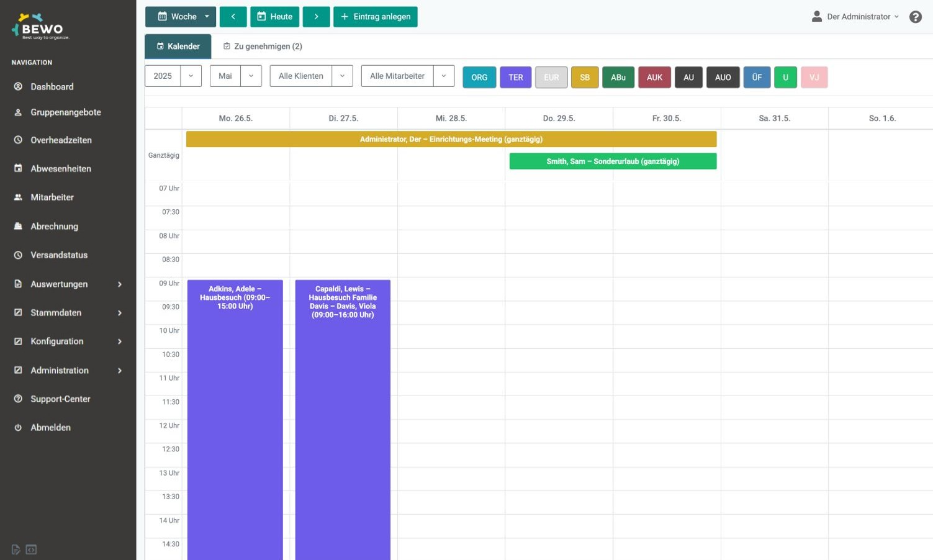The height and width of the screenshot is (560, 933).
Task: Click the Stammdaten edit icon
Action: 18,312
